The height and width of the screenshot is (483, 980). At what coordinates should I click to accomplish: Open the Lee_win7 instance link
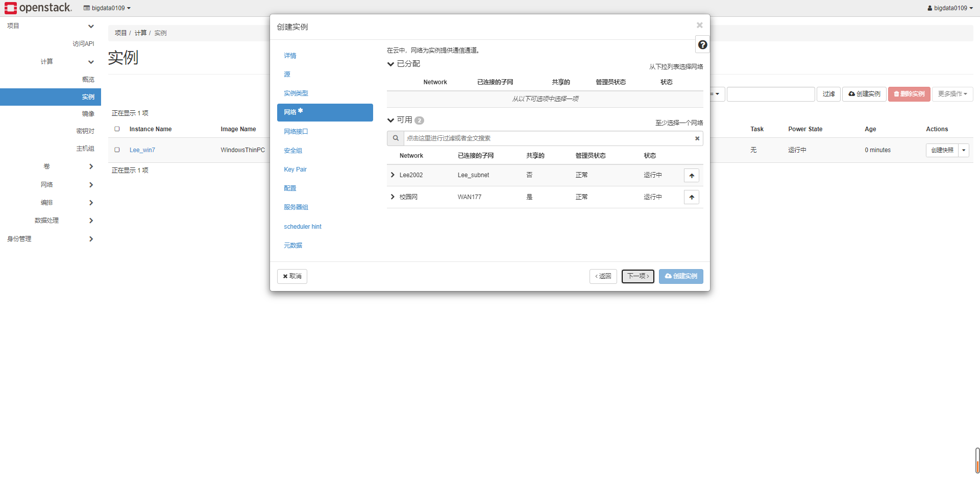click(x=142, y=150)
